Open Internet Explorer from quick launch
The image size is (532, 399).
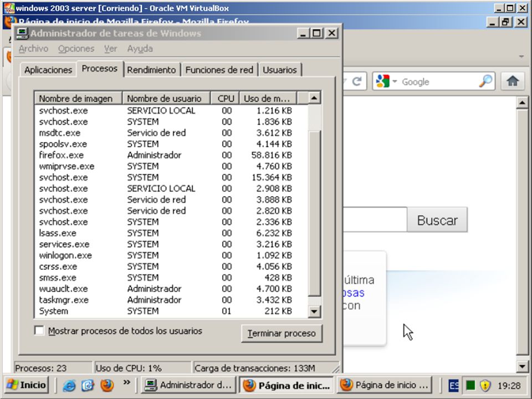pyautogui.click(x=69, y=385)
